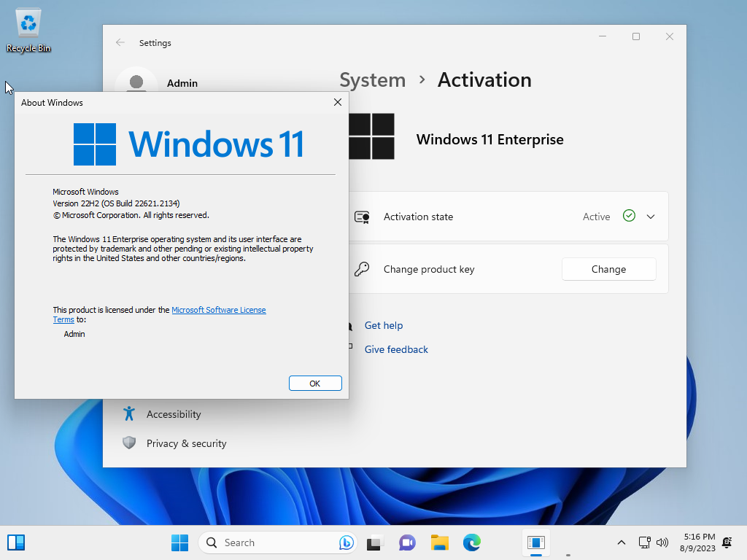Viewport: 747px width, 560px height.
Task: Close the About Windows dialog
Action: tap(338, 102)
